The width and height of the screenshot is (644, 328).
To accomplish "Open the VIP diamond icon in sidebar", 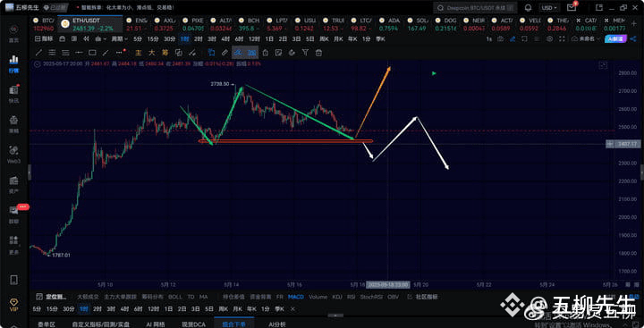I will (x=13, y=304).
